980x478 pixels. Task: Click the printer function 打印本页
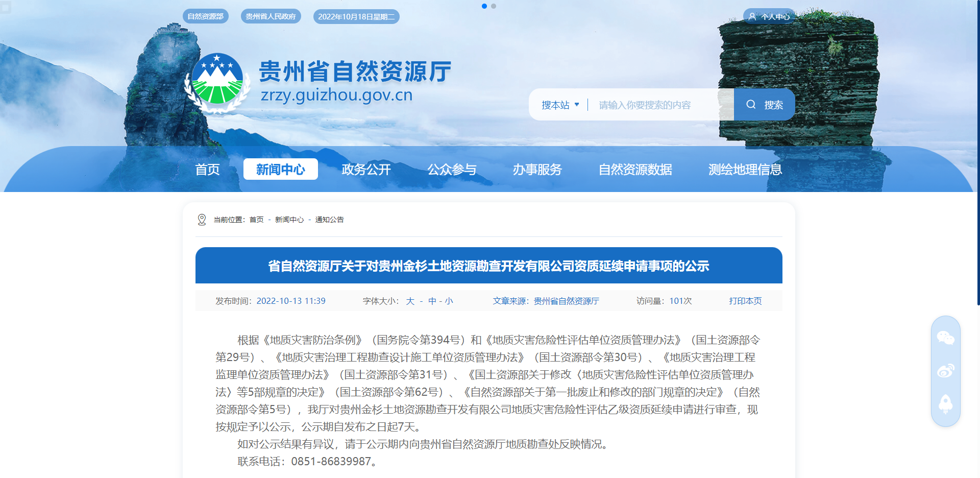[745, 301]
